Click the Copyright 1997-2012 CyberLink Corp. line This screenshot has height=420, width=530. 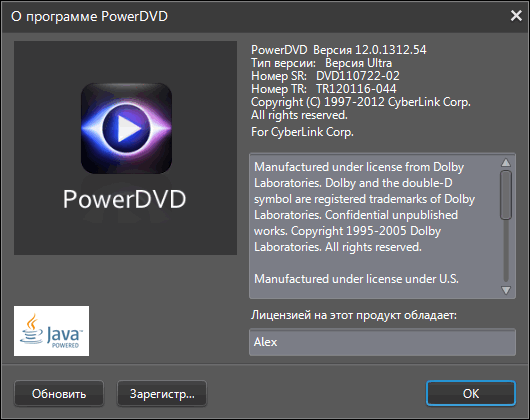[361, 102]
